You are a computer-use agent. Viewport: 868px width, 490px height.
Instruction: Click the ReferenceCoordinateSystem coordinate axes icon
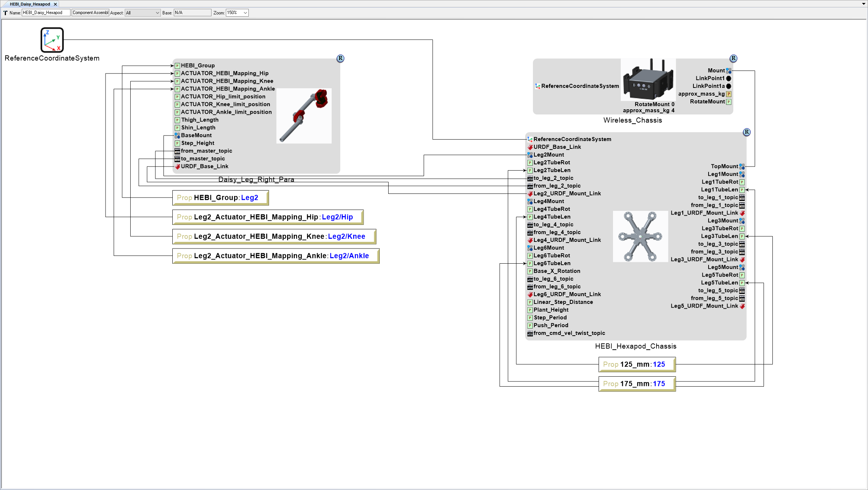[x=51, y=40]
